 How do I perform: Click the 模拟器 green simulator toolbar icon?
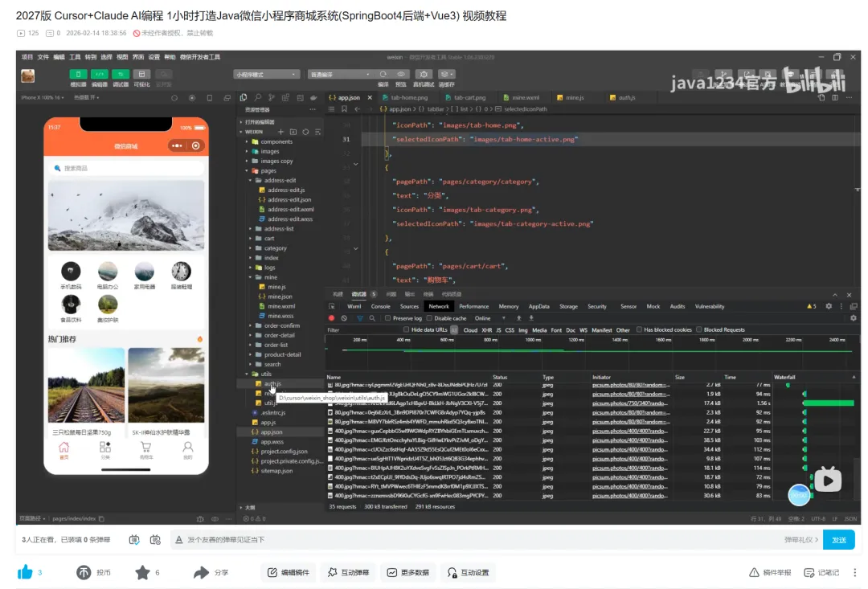tap(78, 74)
